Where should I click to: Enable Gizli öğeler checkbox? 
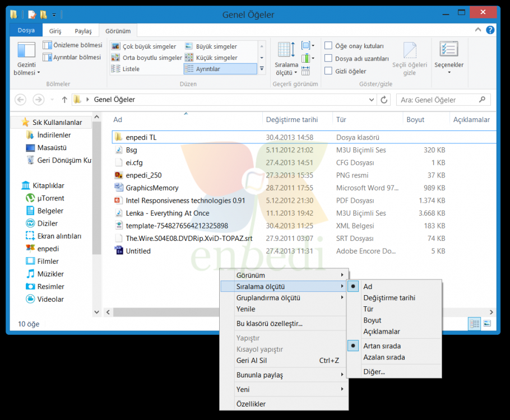pyautogui.click(x=328, y=71)
